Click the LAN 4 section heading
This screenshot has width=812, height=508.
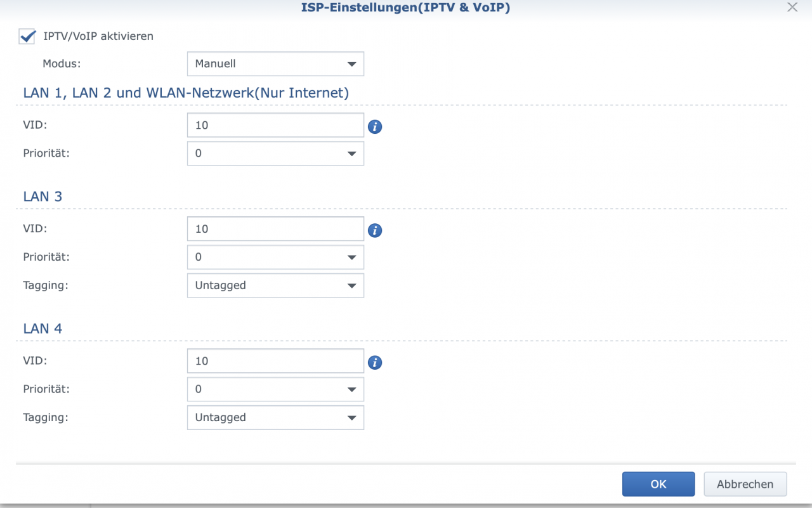43,329
